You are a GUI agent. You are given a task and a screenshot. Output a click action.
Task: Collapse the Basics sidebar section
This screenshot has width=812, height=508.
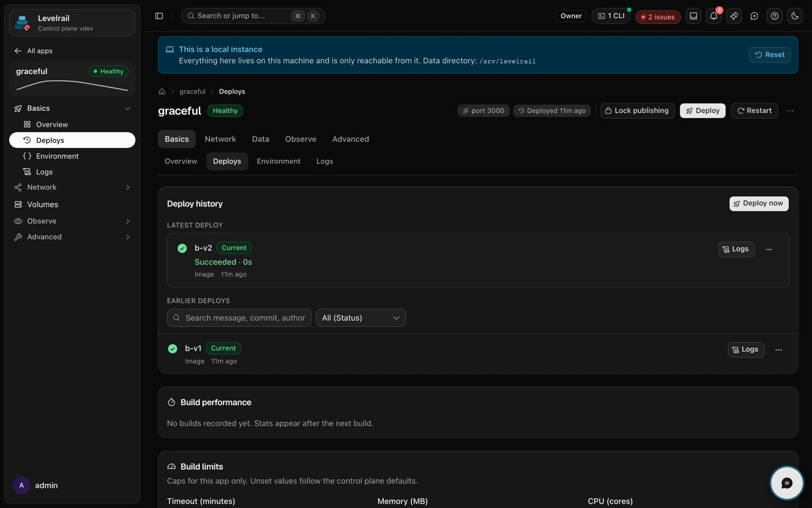(x=72, y=108)
